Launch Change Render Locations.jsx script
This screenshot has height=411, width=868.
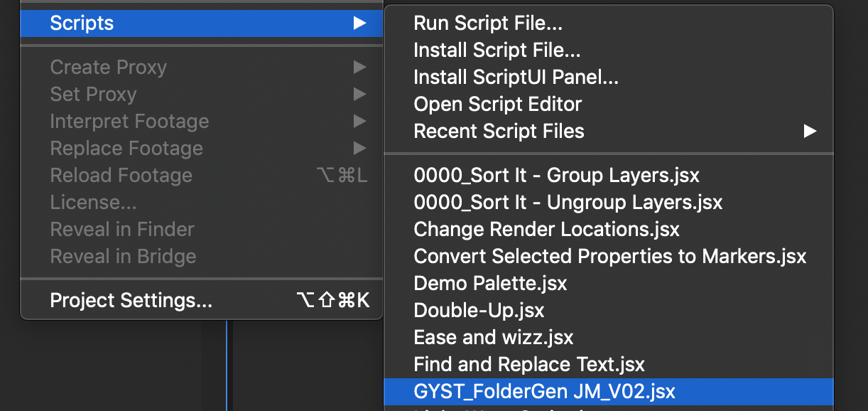(x=609, y=230)
